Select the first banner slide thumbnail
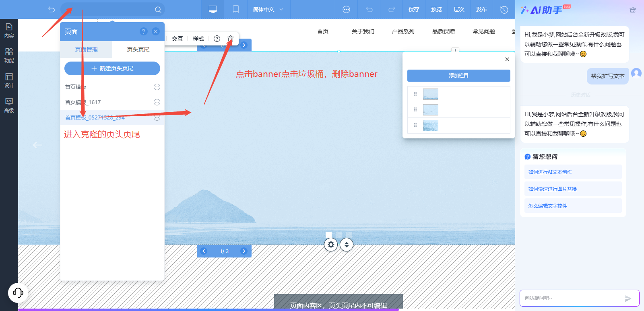The width and height of the screenshot is (644, 311). pos(431,94)
